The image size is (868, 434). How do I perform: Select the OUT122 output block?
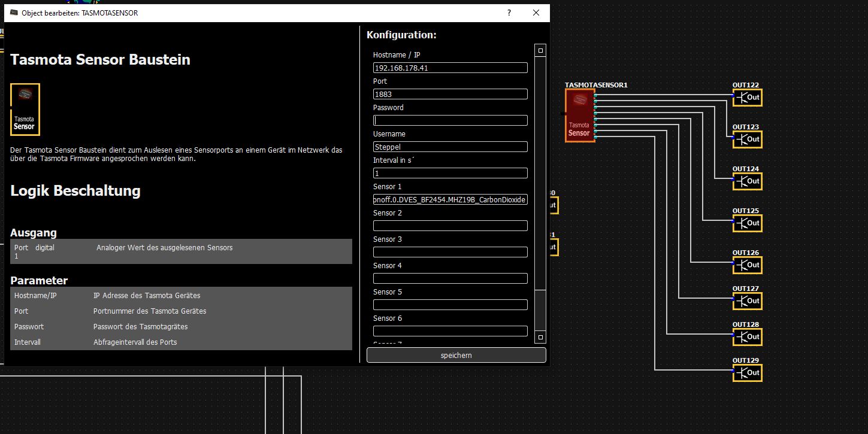click(748, 98)
